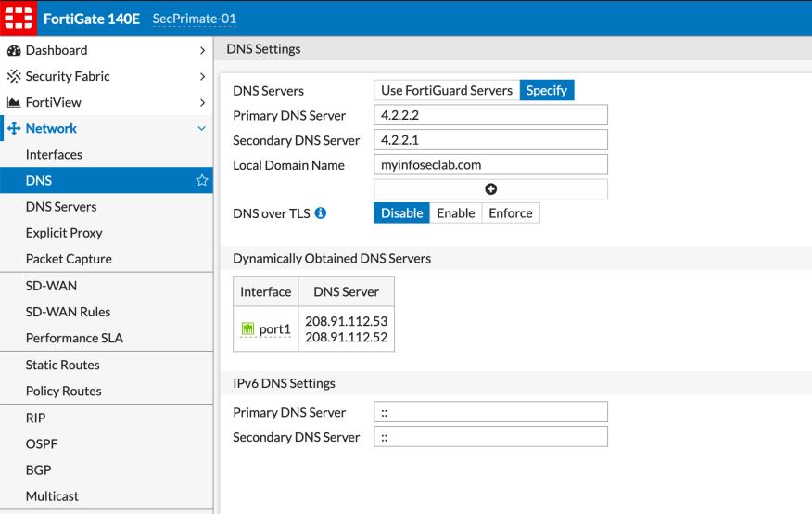Click the Local Domain Name field
Image resolution: width=812 pixels, height=514 pixels.
click(490, 165)
